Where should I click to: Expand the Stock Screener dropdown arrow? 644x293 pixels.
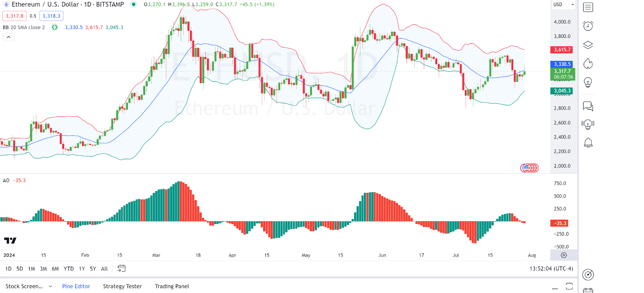50,286
